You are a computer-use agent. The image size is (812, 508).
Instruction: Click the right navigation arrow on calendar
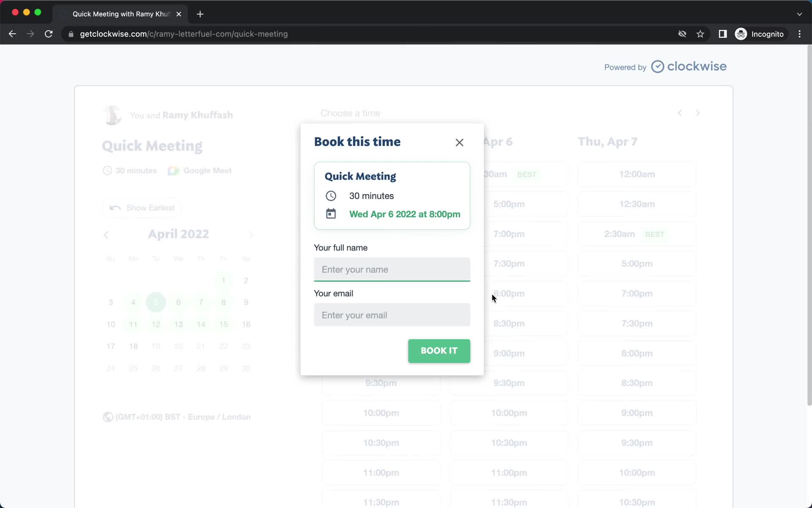[251, 234]
